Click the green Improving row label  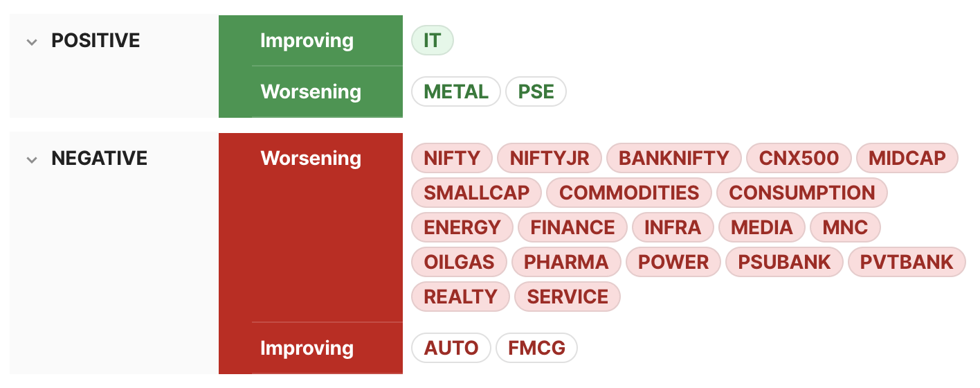pos(307,41)
